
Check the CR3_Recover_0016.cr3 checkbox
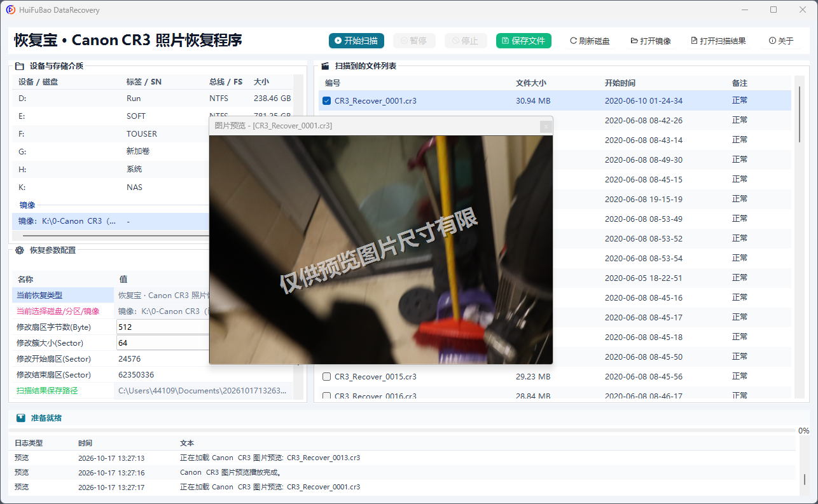pos(326,396)
